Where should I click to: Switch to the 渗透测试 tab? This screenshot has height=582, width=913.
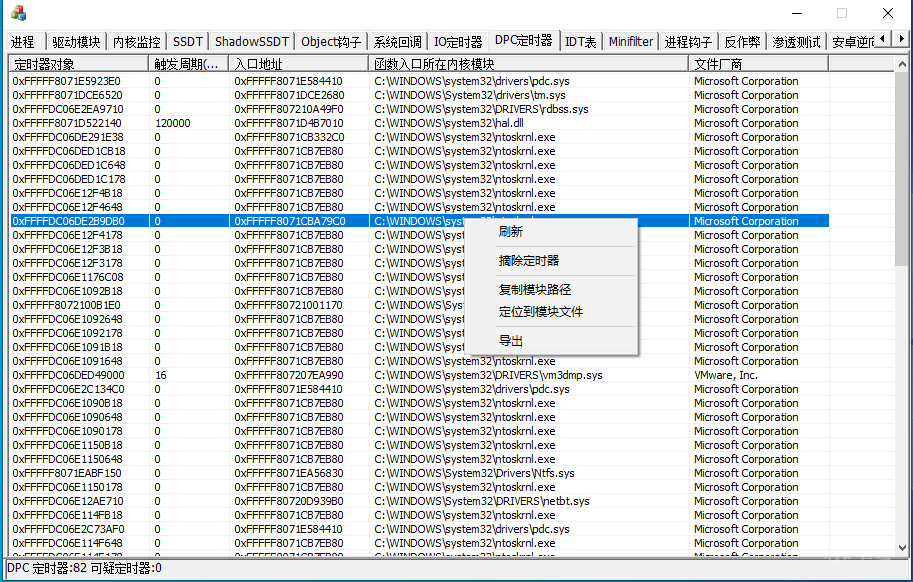click(x=796, y=42)
